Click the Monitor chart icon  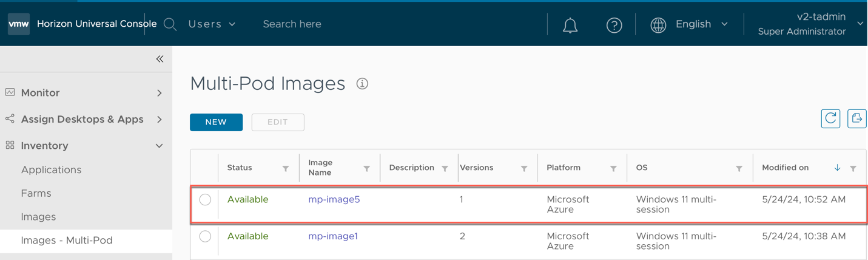[10, 92]
